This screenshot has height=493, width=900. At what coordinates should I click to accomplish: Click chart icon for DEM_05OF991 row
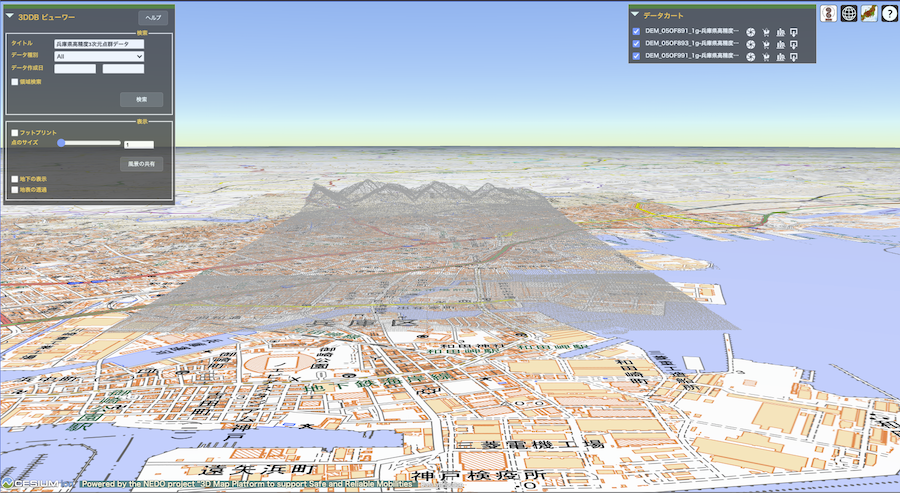779,57
